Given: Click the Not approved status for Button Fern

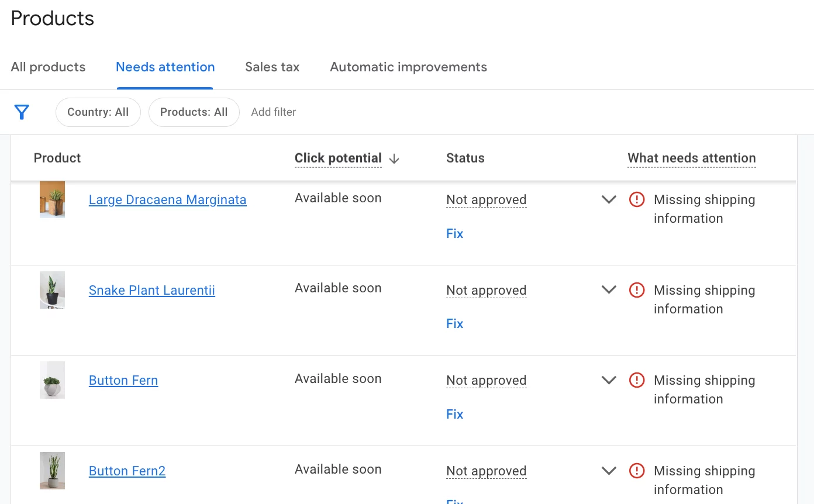Looking at the screenshot, I should (486, 380).
